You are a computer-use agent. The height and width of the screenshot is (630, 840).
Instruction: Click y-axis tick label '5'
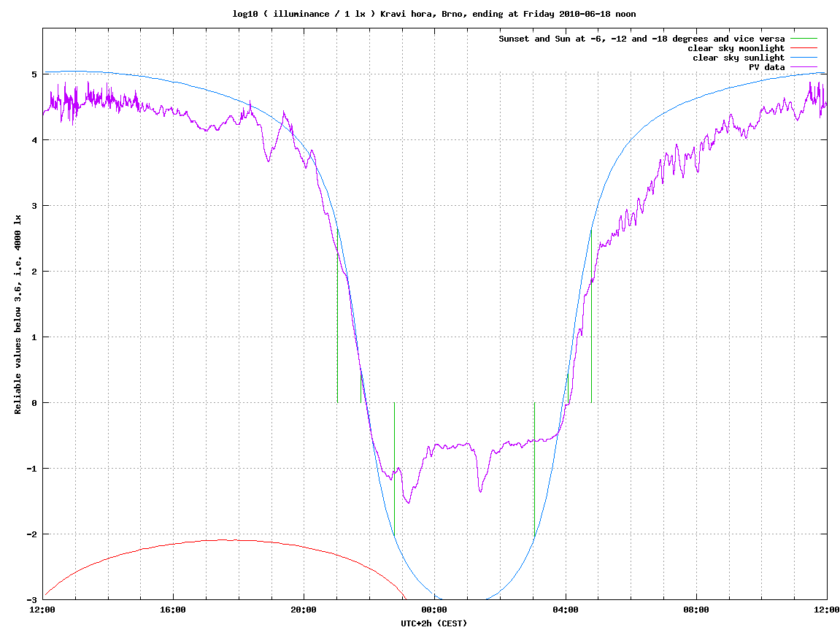pos(34,74)
